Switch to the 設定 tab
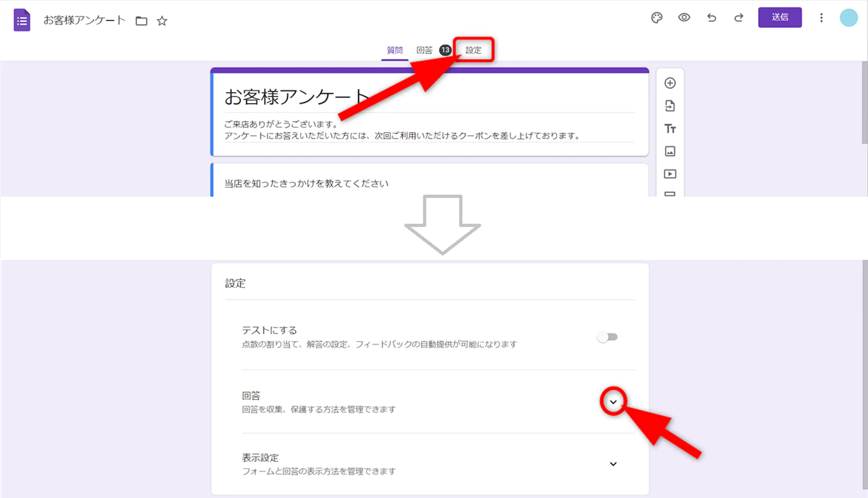Screen dimensions: 868x498 pyautogui.click(x=473, y=50)
